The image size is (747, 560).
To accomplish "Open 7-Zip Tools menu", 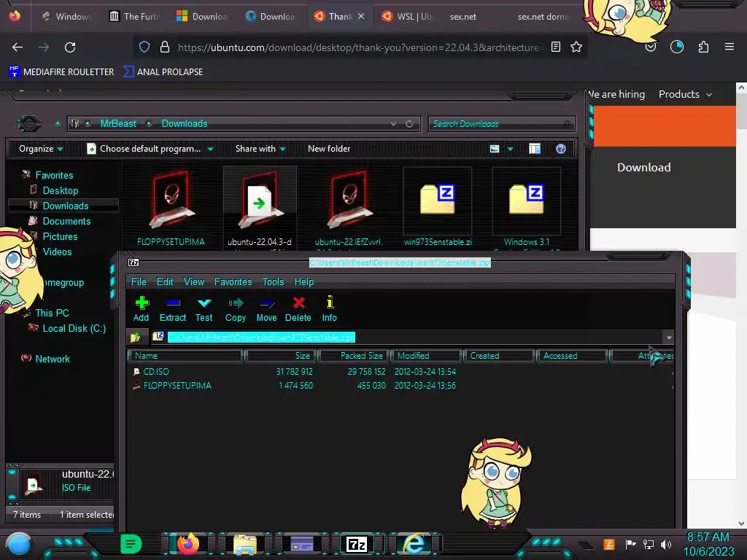I will tap(273, 282).
